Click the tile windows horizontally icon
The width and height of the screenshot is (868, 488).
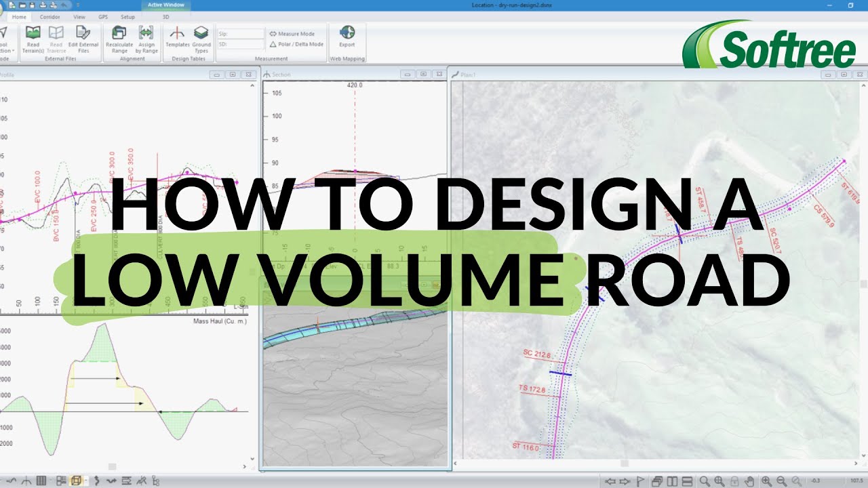[x=687, y=481]
